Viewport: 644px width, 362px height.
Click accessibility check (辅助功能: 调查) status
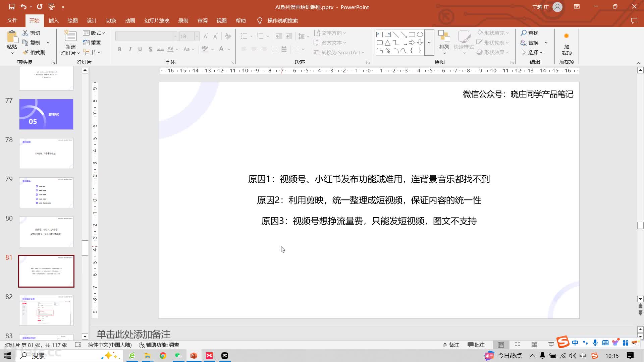159,345
